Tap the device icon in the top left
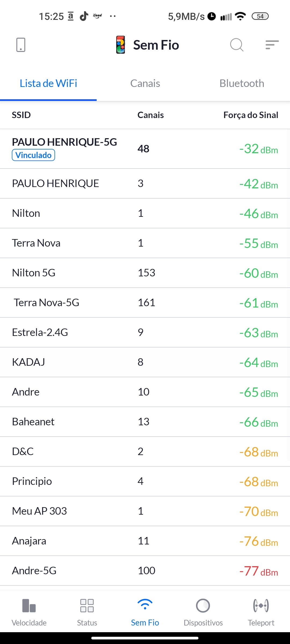 coord(21,45)
